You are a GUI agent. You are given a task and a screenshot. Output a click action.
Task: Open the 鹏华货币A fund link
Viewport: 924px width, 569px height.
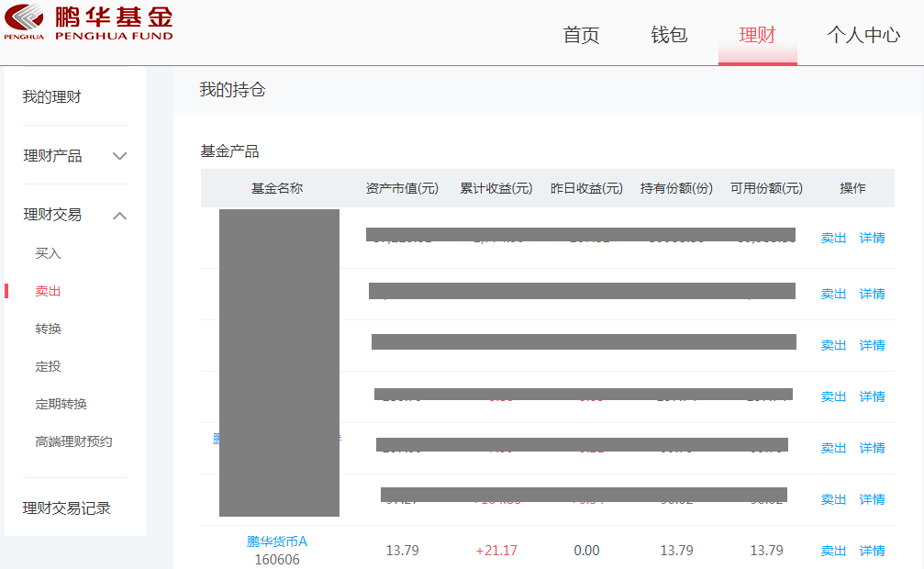pyautogui.click(x=277, y=541)
